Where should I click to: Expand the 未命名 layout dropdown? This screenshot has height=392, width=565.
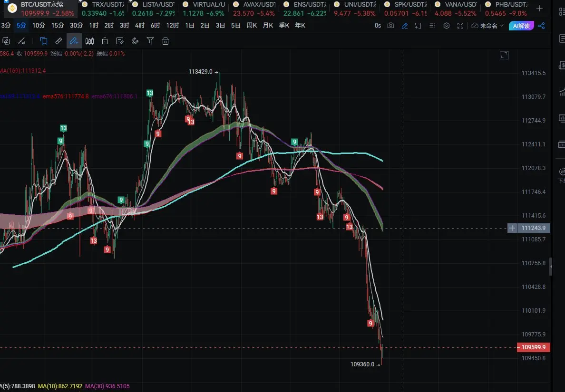pyautogui.click(x=487, y=26)
